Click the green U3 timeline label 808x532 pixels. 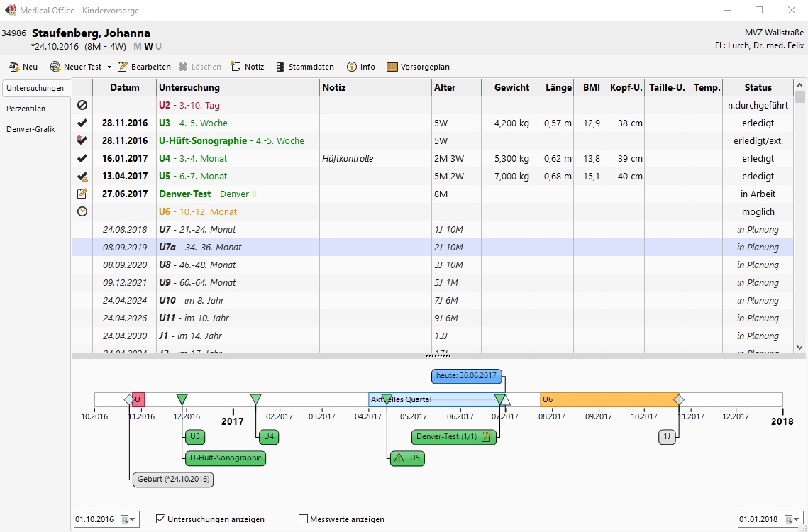195,437
